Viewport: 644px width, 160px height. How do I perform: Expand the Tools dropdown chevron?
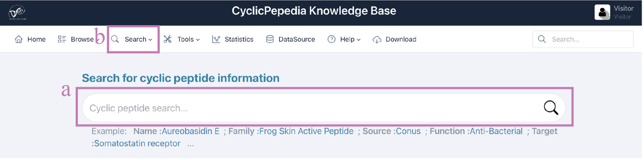pos(198,40)
